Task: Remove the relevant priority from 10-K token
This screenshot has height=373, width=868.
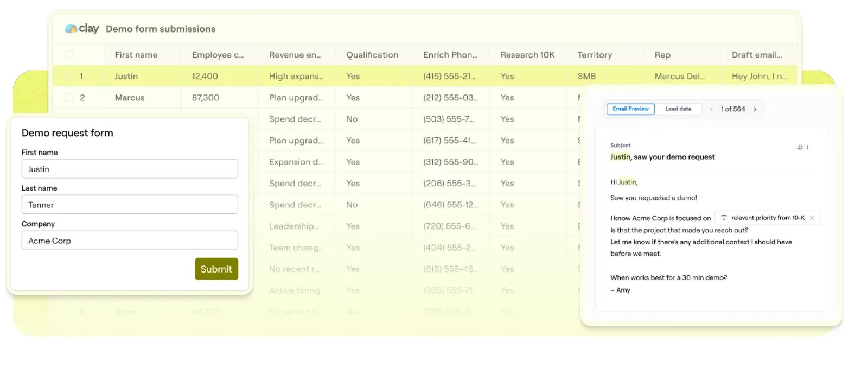Action: point(812,218)
